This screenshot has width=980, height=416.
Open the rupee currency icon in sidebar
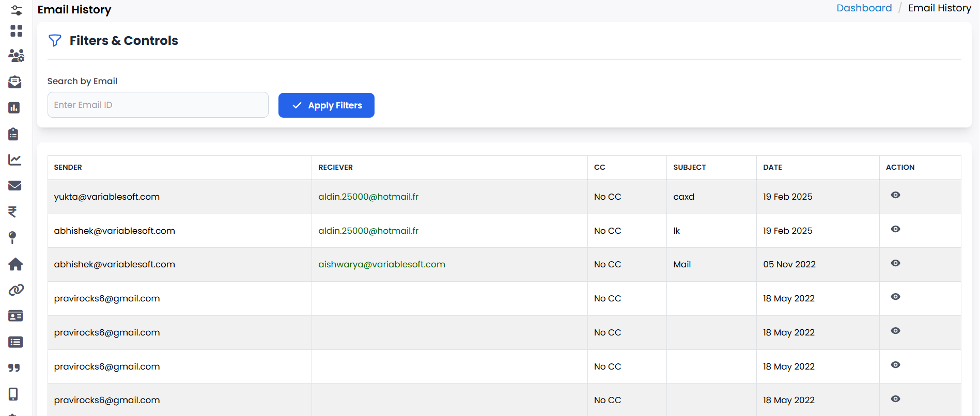coord(12,212)
